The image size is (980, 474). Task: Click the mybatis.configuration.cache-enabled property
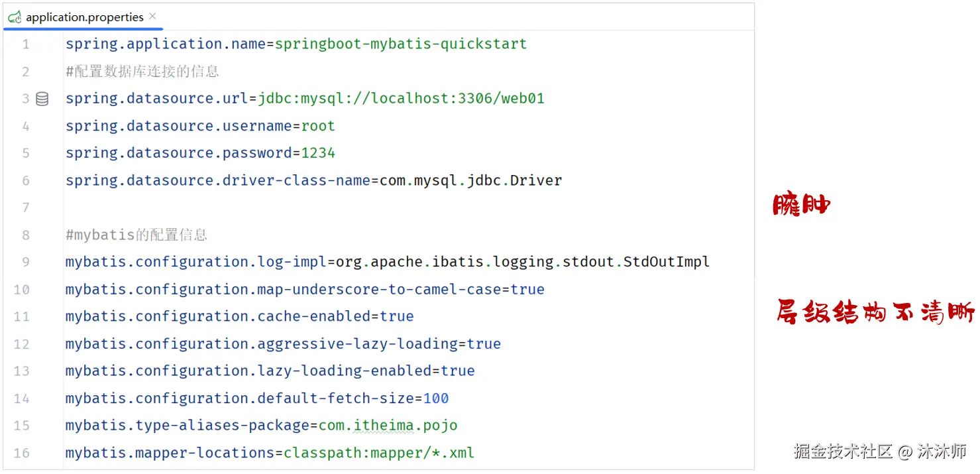(239, 317)
